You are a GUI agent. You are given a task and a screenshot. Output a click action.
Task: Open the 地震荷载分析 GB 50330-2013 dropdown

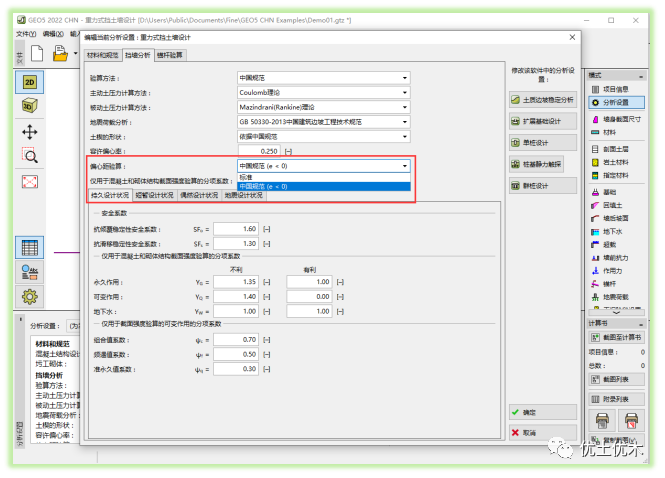[324, 122]
